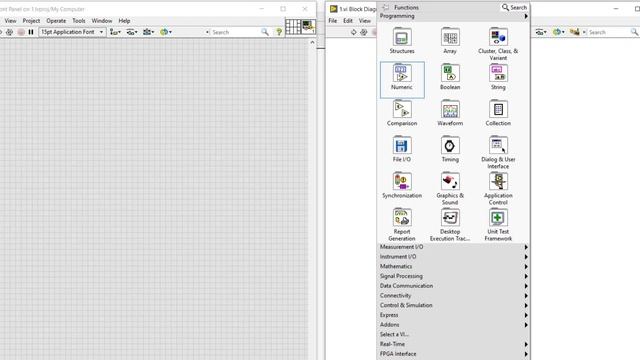Open Tools menu in Front Panel window
The image size is (640, 360).
pyautogui.click(x=79, y=21)
